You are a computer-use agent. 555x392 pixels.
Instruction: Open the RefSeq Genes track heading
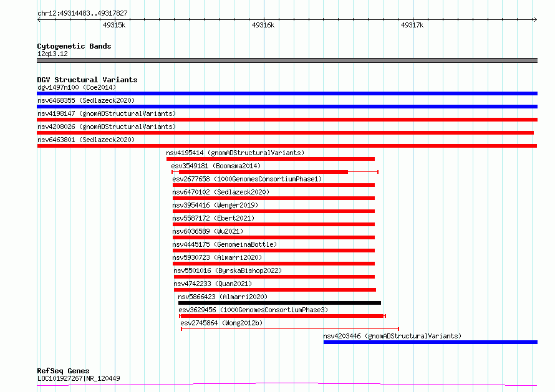(x=64, y=371)
